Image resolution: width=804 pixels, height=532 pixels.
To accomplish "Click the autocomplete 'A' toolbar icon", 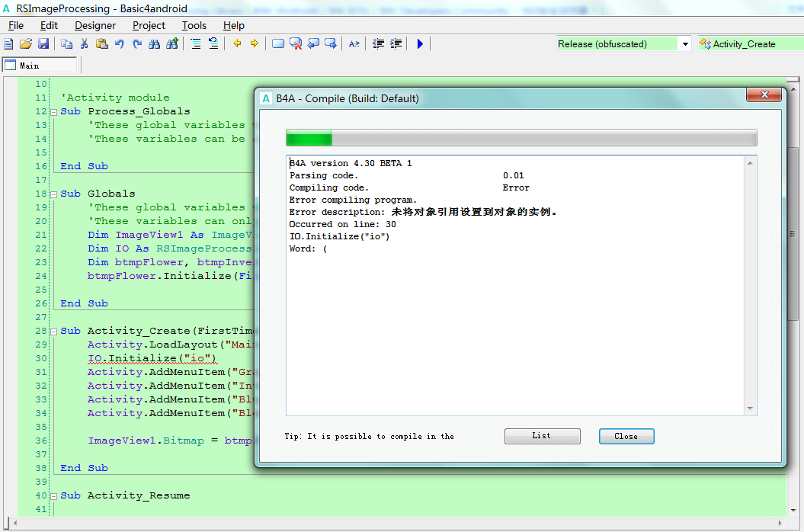I will click(354, 44).
